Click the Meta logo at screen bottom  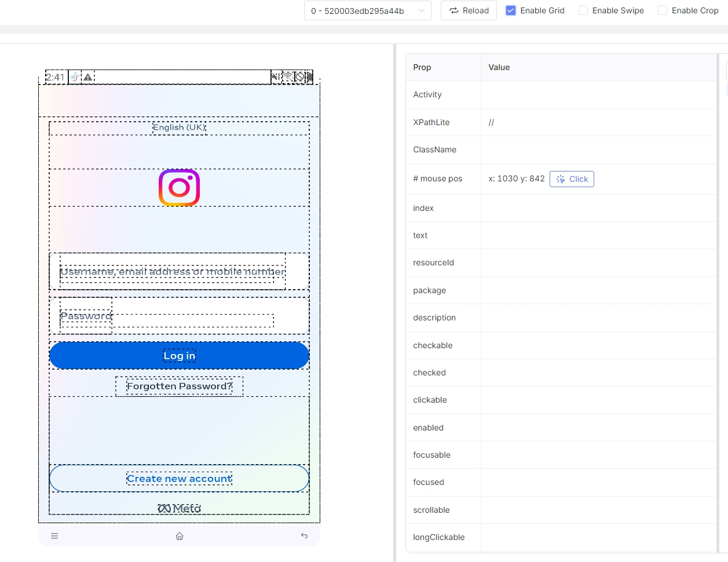click(x=180, y=508)
